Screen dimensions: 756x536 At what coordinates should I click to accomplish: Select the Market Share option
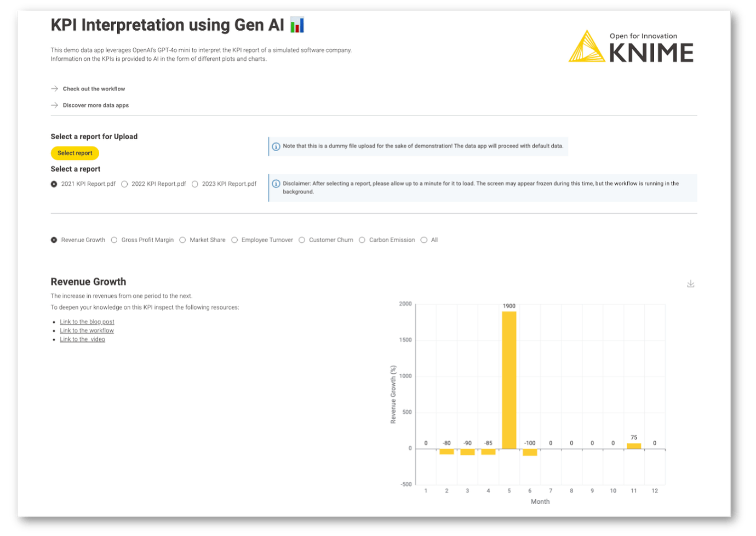click(x=182, y=240)
